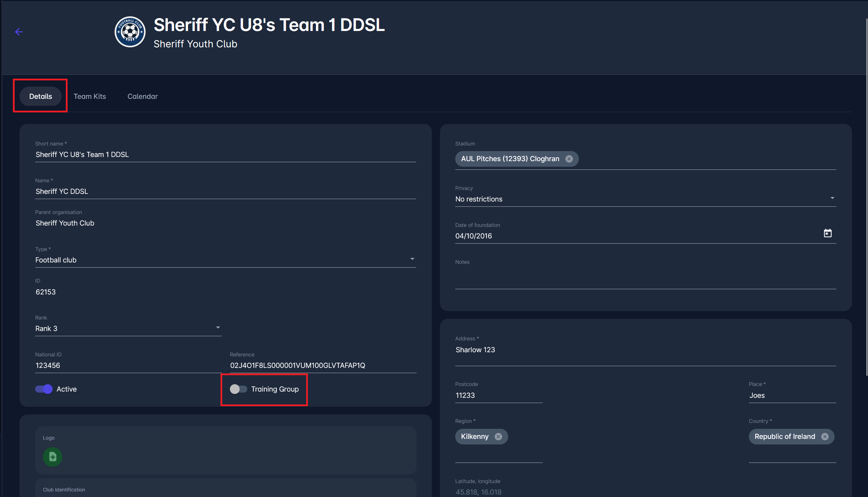
Task: Select the Details tab
Action: [40, 96]
